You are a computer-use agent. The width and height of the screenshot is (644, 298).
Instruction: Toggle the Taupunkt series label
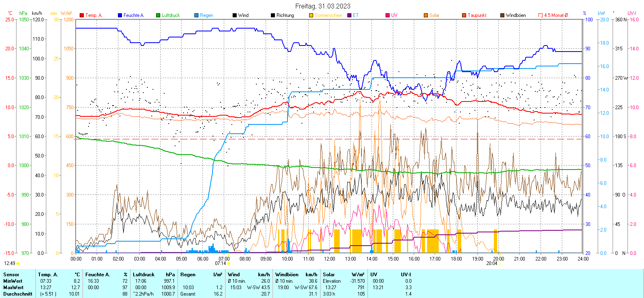(477, 15)
